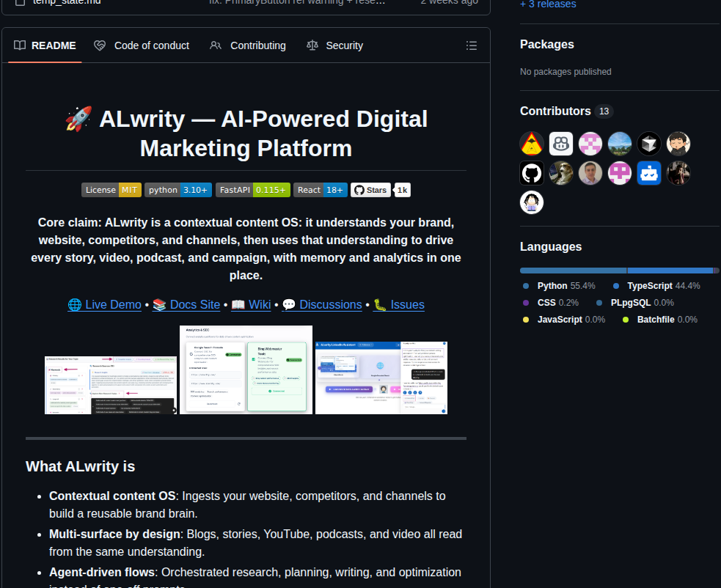Open the Analytics screenshot thumbnail
The height and width of the screenshot is (588, 721).
click(246, 370)
